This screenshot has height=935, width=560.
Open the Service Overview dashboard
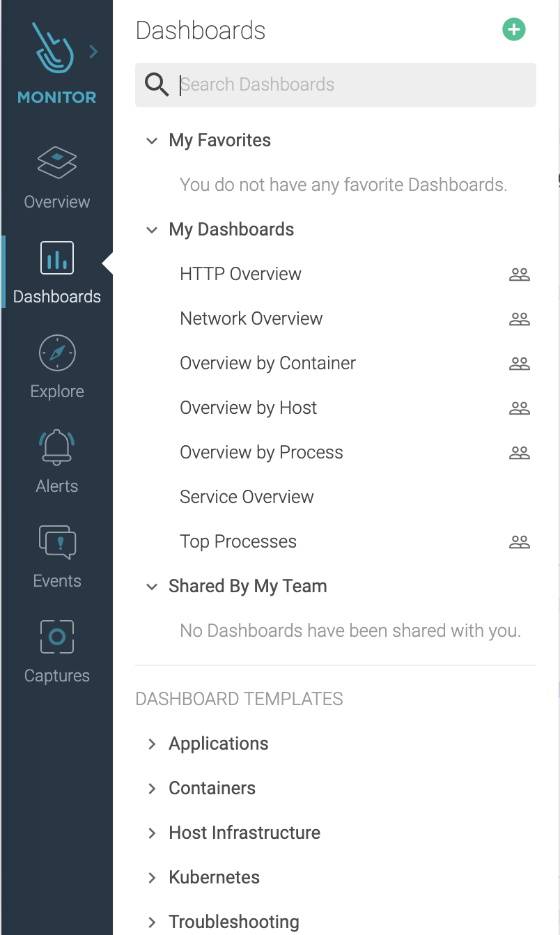point(247,497)
